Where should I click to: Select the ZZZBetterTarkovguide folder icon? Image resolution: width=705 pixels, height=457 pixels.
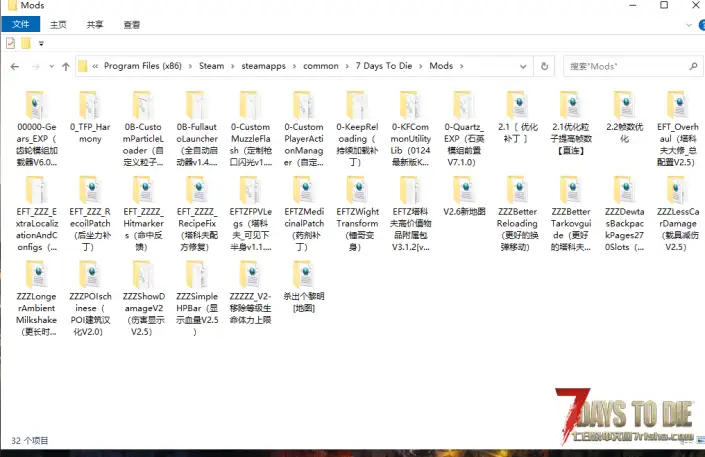(571, 190)
